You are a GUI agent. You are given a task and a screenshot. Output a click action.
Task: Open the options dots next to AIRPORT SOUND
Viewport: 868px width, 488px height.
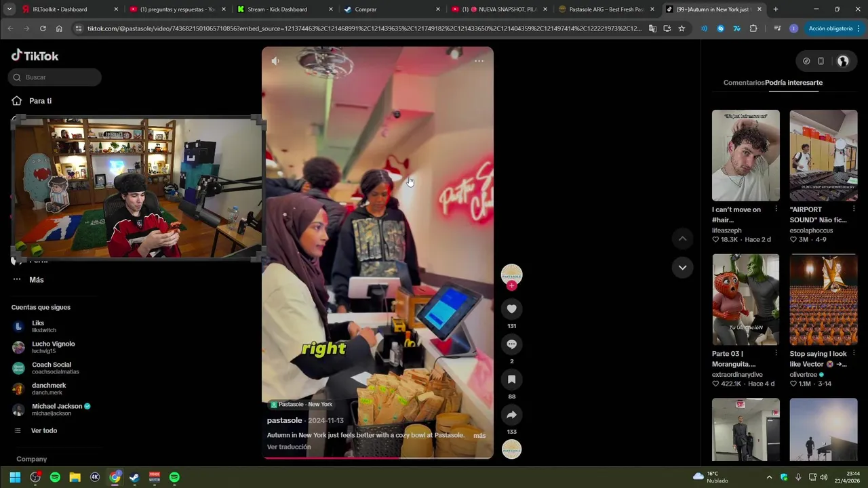[854, 209]
